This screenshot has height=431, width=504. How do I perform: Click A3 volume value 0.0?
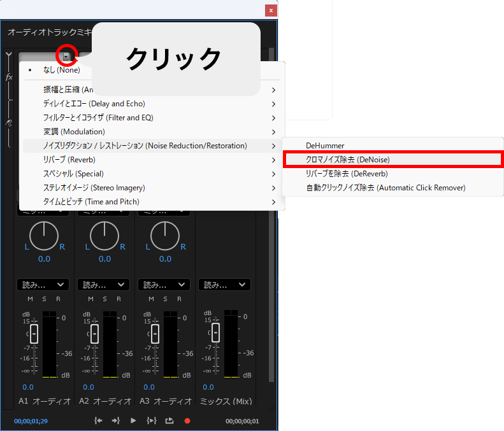click(x=149, y=387)
